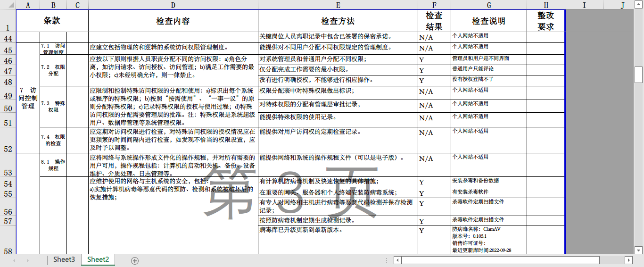644x267 pixels.
Task: Select column D header
Action: pyautogui.click(x=173, y=5)
